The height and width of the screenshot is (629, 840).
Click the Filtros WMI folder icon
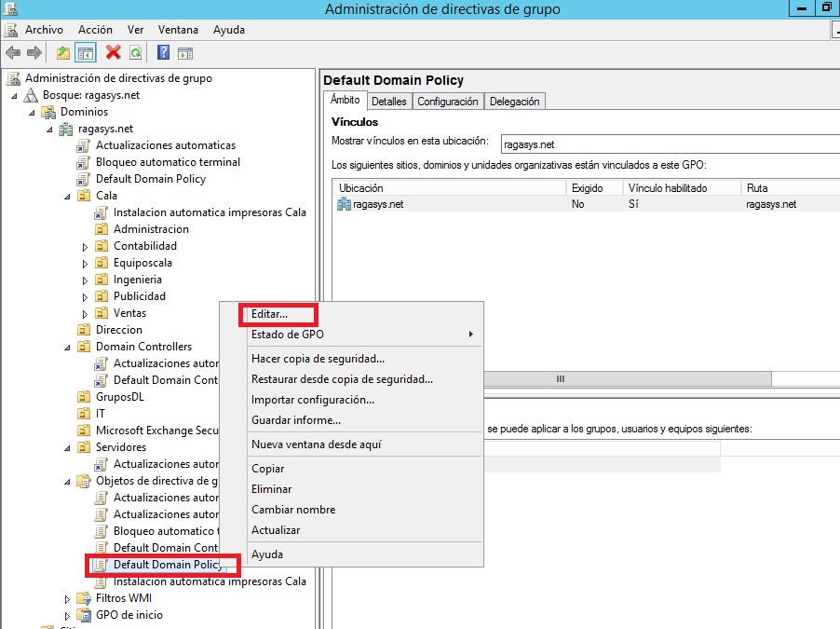(x=84, y=598)
